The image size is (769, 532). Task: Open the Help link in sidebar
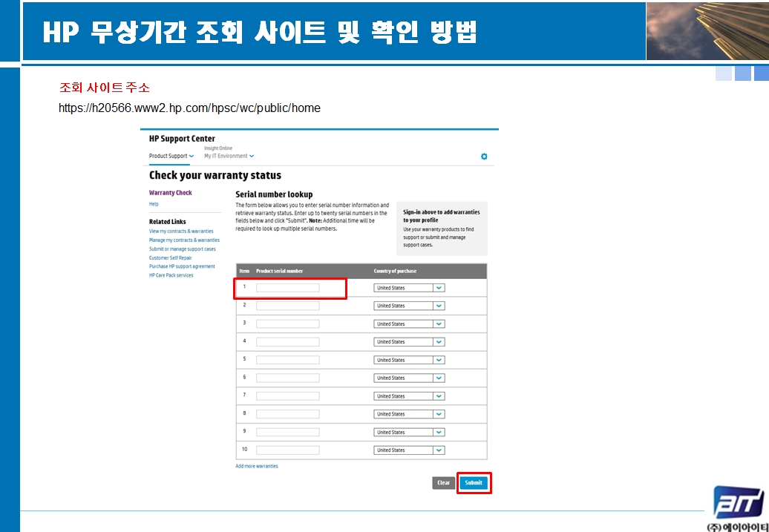154,204
